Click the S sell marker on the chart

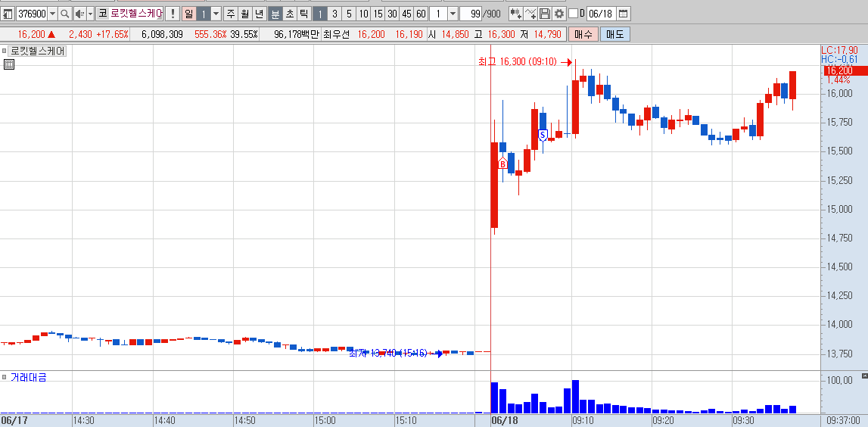pyautogui.click(x=543, y=135)
